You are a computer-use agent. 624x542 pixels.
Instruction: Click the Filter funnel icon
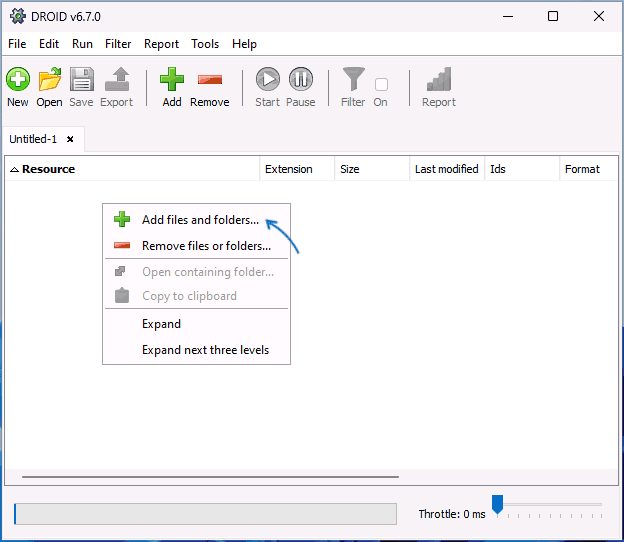point(353,79)
